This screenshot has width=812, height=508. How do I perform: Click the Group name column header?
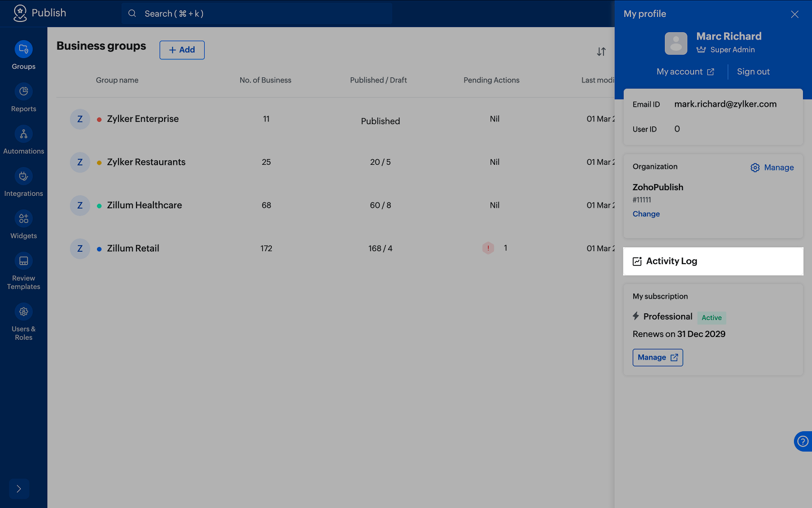[117, 80]
